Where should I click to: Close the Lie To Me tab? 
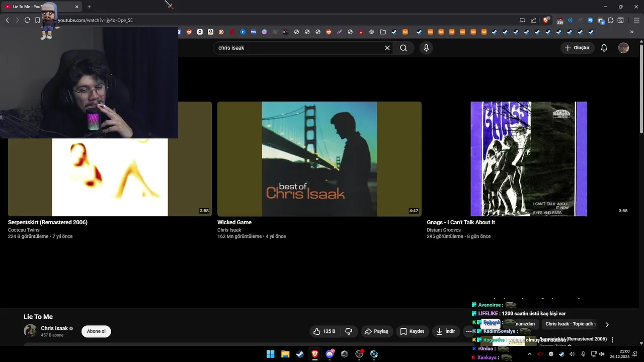(x=77, y=7)
